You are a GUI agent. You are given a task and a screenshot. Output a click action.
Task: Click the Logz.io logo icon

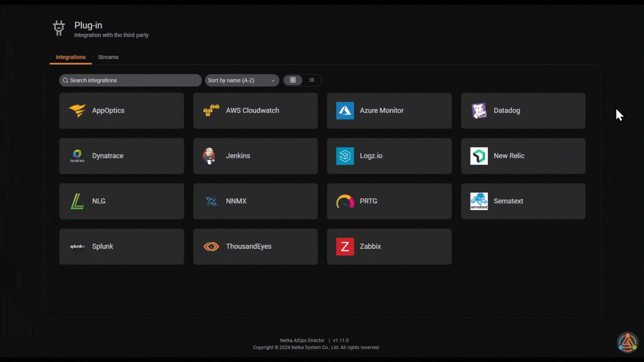coord(345,156)
